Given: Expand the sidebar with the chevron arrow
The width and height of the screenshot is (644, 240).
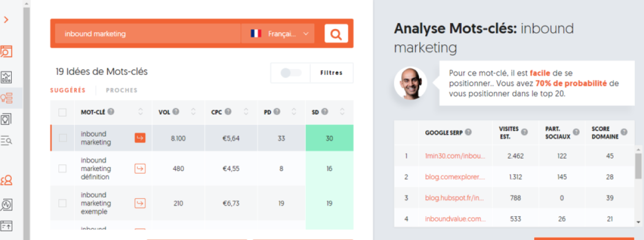Looking at the screenshot, I should coord(6,20).
